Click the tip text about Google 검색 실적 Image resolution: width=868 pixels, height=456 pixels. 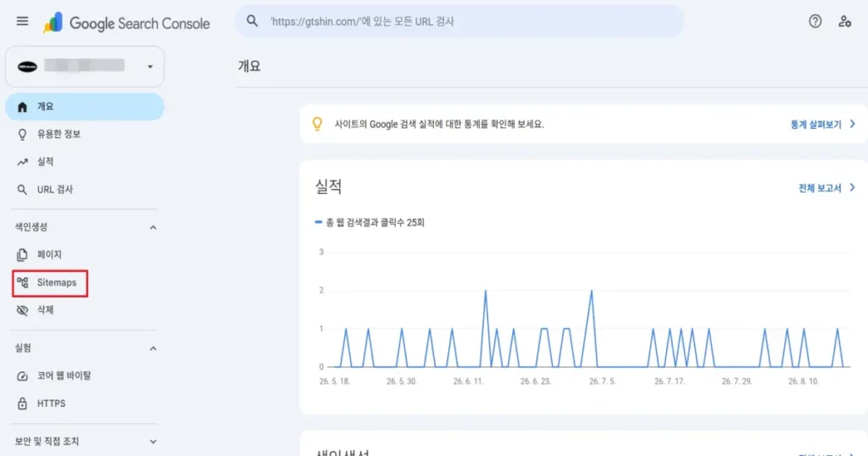tap(439, 125)
